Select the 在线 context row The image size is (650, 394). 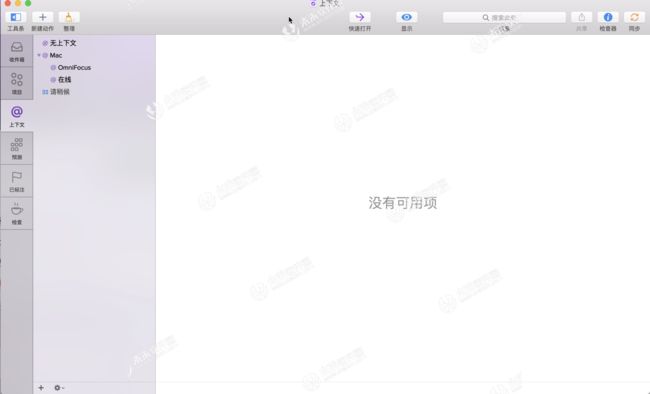coord(95,80)
